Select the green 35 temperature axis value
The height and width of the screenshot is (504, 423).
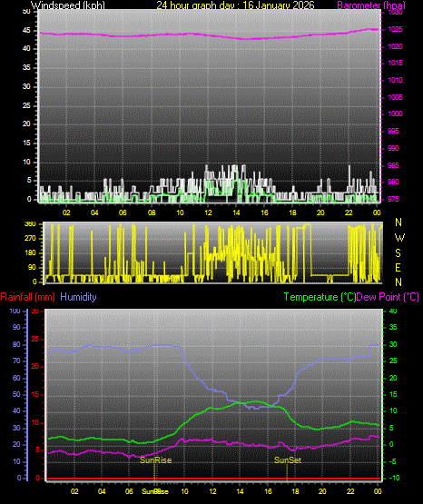click(x=393, y=327)
